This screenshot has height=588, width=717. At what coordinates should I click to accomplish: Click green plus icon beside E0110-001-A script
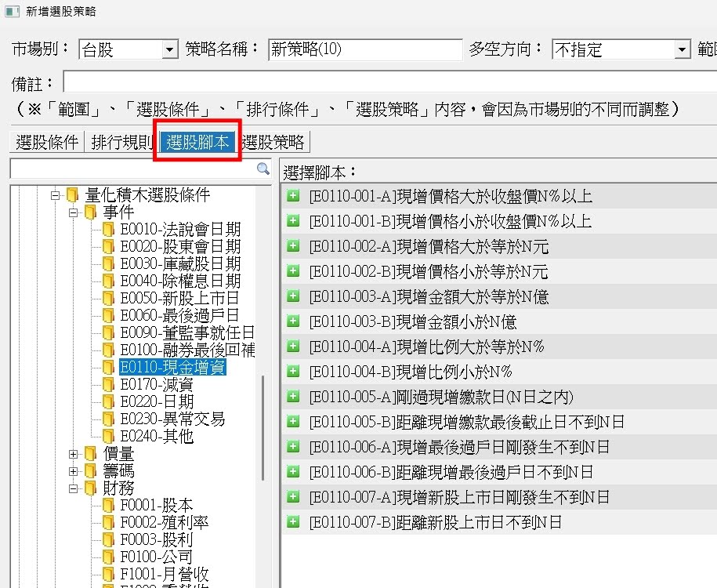tap(293, 196)
